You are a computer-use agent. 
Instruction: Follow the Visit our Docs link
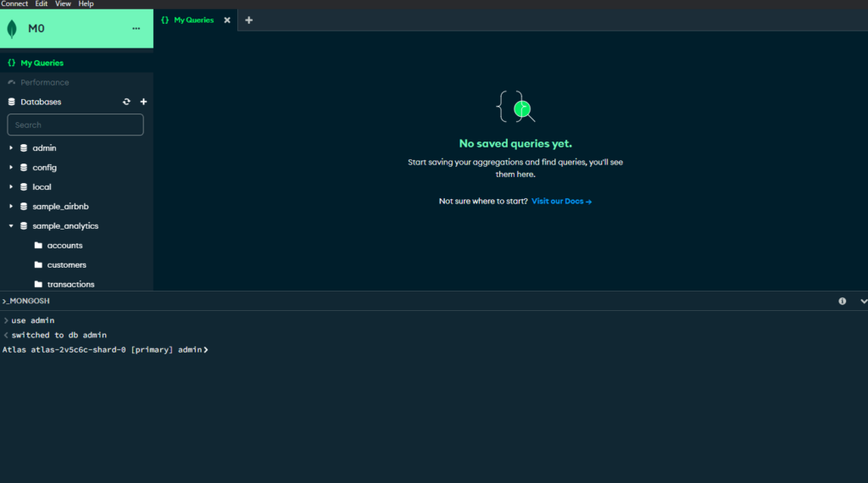coord(561,202)
